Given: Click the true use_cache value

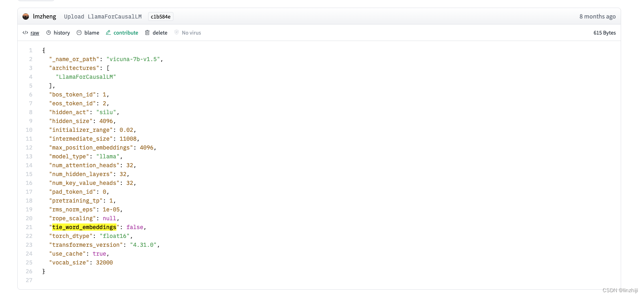Looking at the screenshot, I should click(x=100, y=254).
